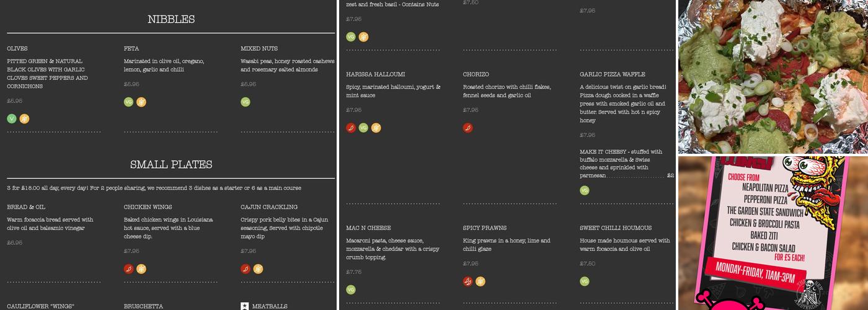Click the VG icon under Mac N Cheese

pyautogui.click(x=351, y=290)
